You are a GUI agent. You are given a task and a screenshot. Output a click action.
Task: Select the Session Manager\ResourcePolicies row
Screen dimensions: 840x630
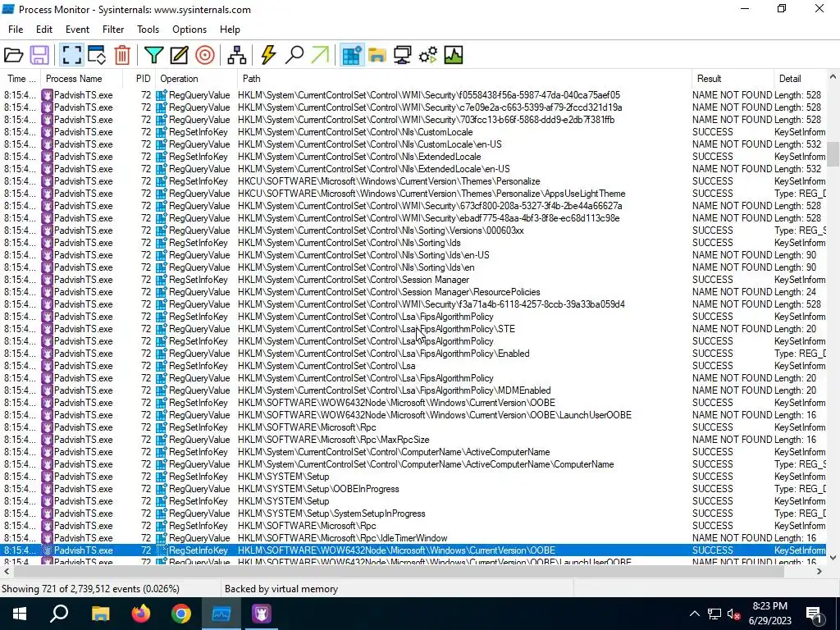[413, 292]
